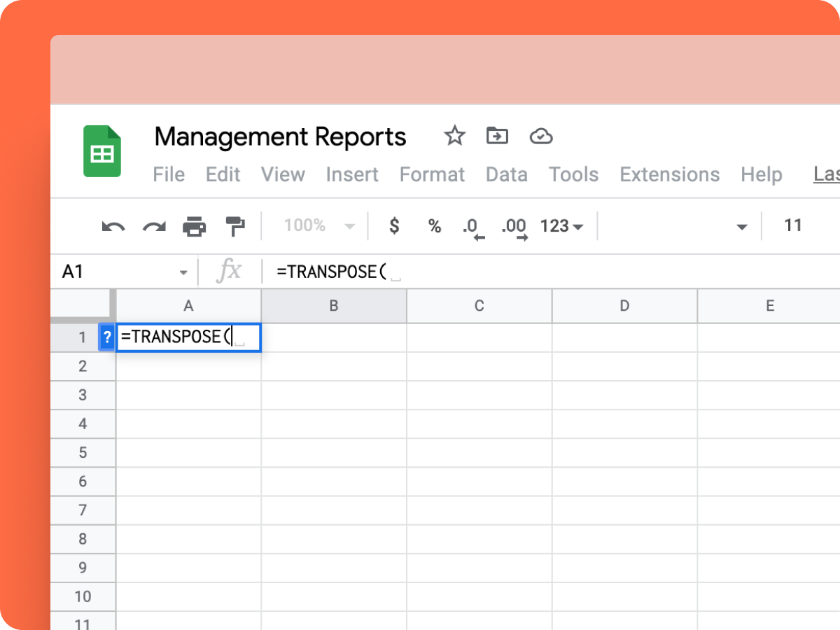Open the Data menu
Image resolution: width=840 pixels, height=630 pixels.
506,174
